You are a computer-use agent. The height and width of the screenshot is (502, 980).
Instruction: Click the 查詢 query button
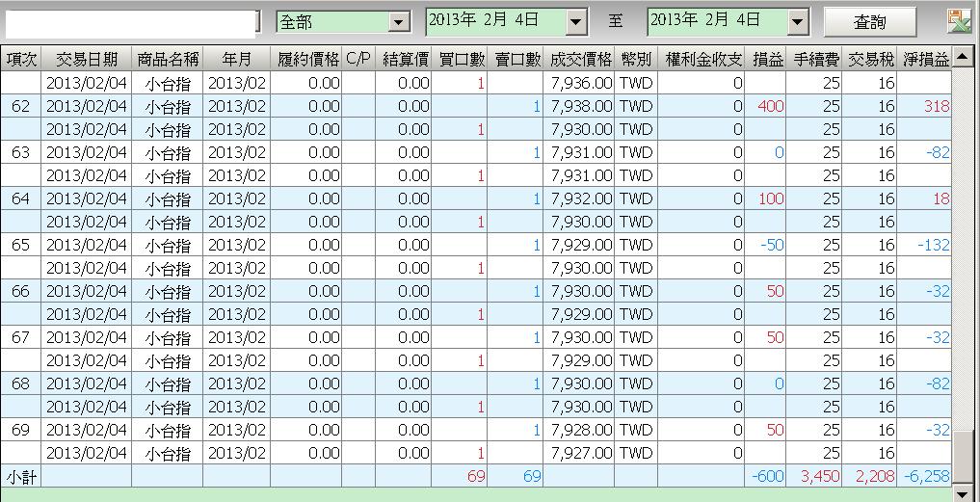869,22
